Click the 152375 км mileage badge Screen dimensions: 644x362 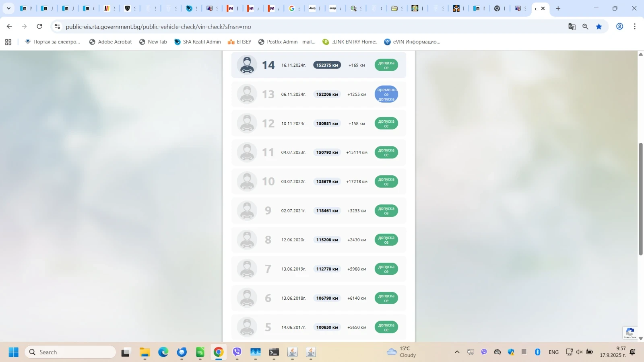click(x=327, y=65)
